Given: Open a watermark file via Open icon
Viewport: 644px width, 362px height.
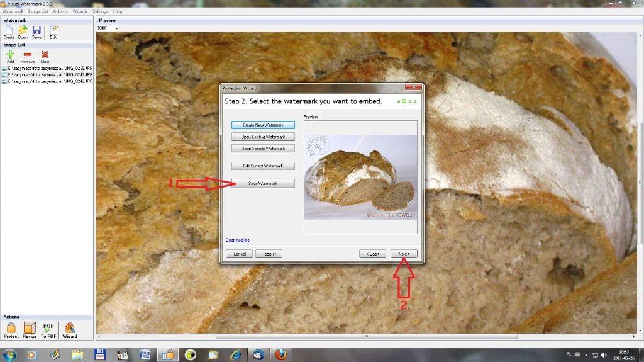Looking at the screenshot, I should (23, 31).
